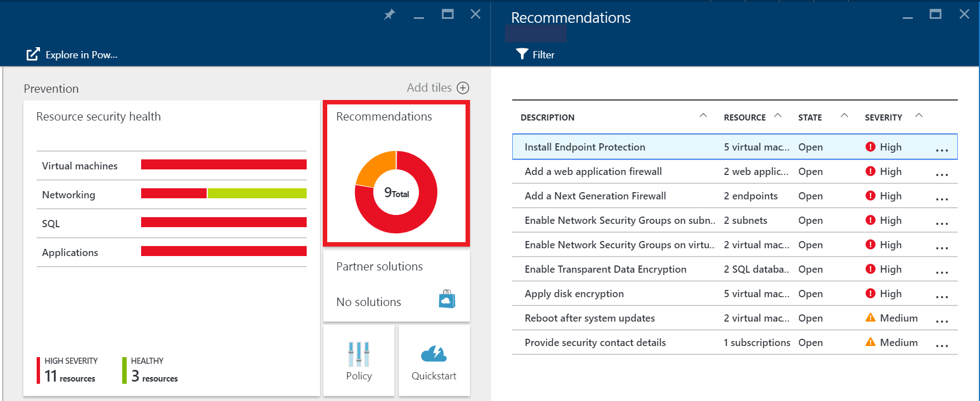Select Add a Next Generation Firewall recommendation
This screenshot has height=401, width=980.
click(734, 196)
